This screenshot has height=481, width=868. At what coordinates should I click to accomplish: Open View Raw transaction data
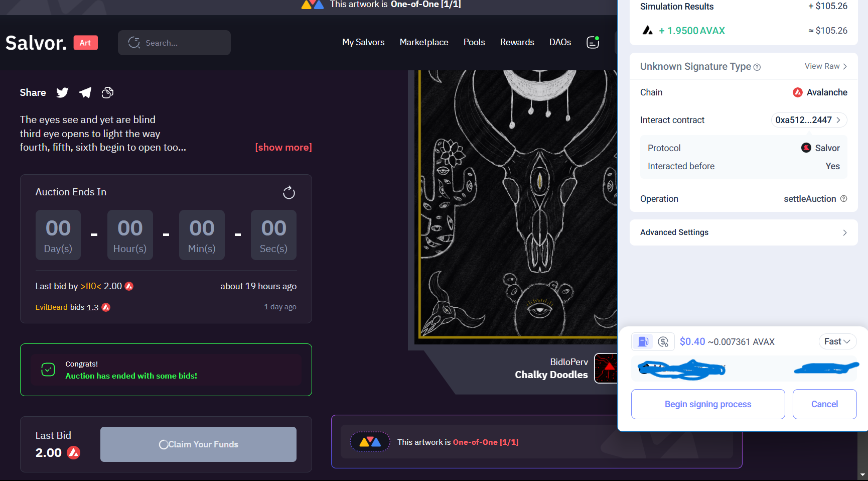pyautogui.click(x=825, y=66)
